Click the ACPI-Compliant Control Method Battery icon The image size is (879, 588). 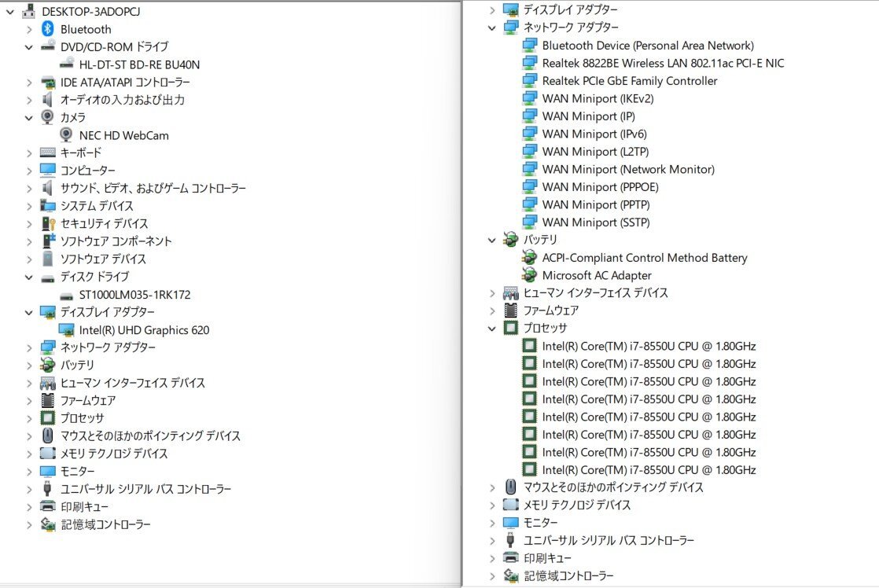[x=528, y=257]
